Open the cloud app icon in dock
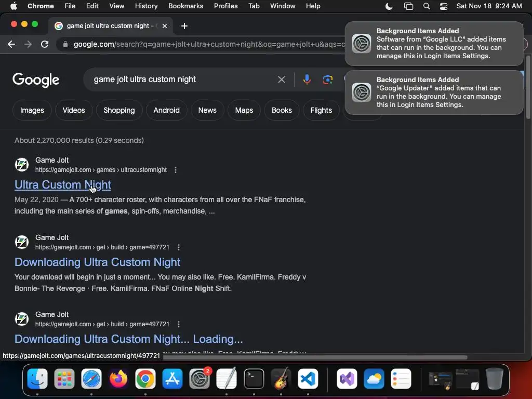532x399 pixels. pyautogui.click(x=374, y=379)
